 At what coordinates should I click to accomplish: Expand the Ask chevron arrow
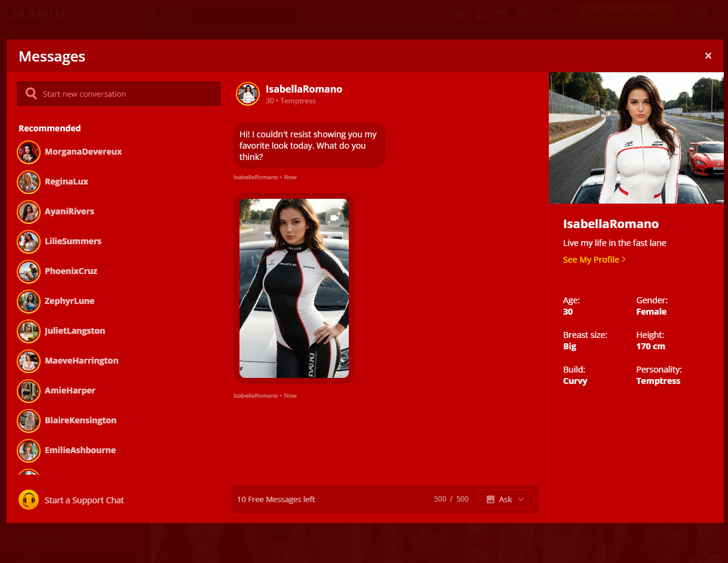click(x=521, y=499)
